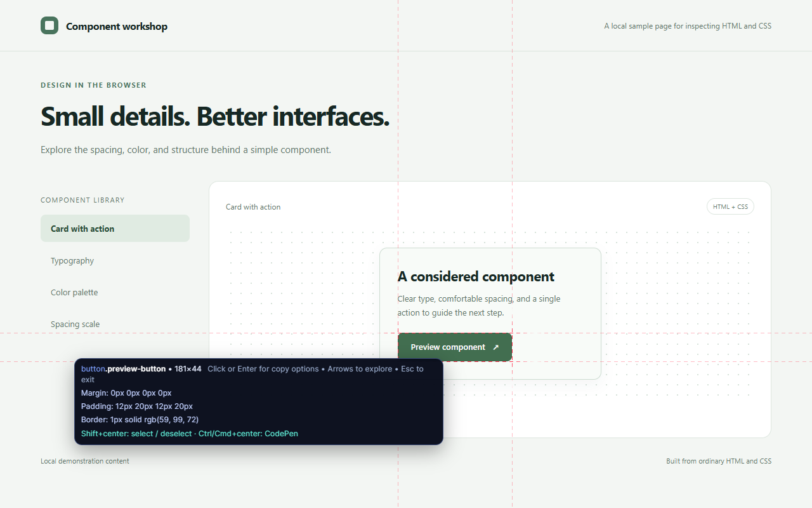Click the Clear type, comfortable spacing paragraph
Screen dimensions: 812x508
pyautogui.click(x=479, y=305)
